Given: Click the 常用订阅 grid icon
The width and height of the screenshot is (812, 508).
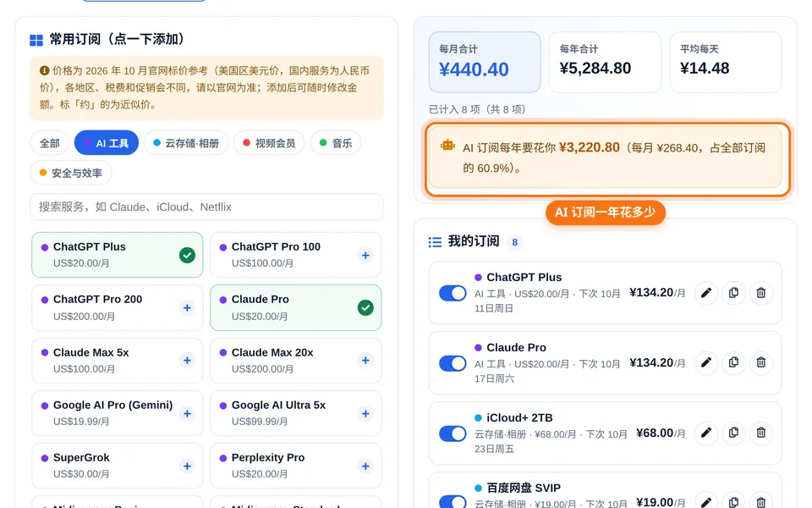Looking at the screenshot, I should pyautogui.click(x=36, y=40).
